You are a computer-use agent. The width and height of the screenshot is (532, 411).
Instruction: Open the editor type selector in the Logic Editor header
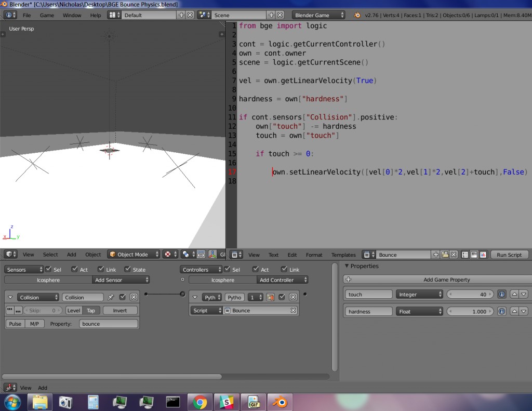pyautogui.click(x=9, y=255)
